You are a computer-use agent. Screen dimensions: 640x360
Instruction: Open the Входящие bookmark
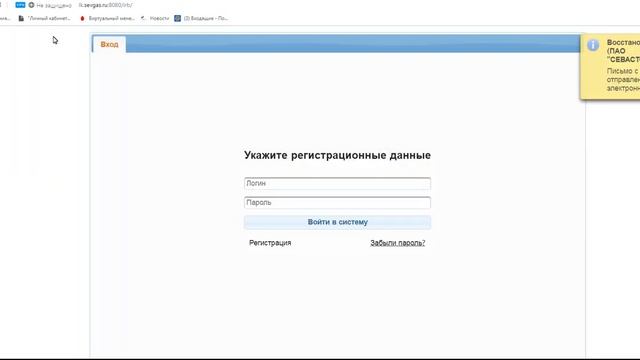pyautogui.click(x=201, y=18)
